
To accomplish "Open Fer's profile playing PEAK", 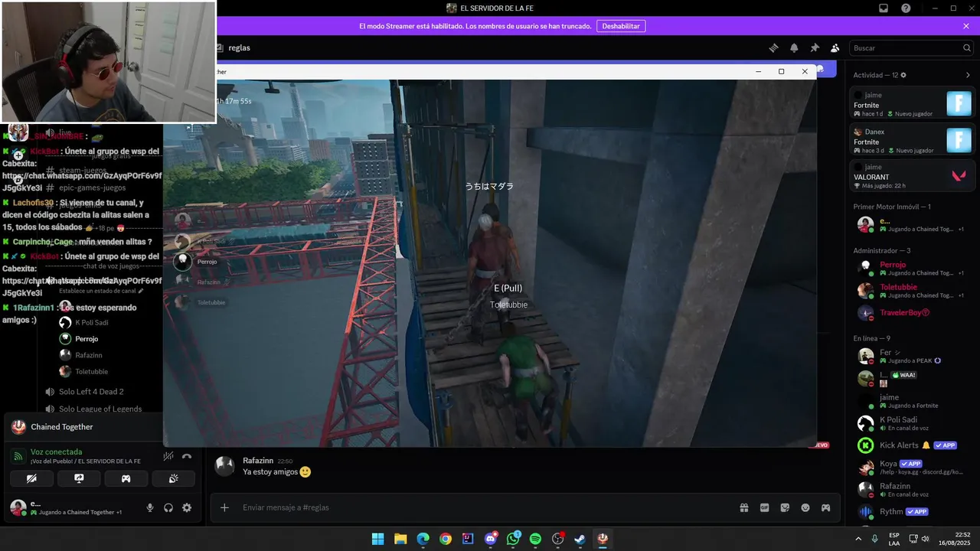I will [913, 356].
